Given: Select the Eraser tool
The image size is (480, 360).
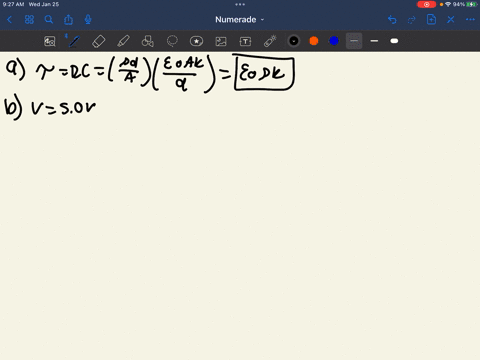Looking at the screenshot, I should (98, 41).
